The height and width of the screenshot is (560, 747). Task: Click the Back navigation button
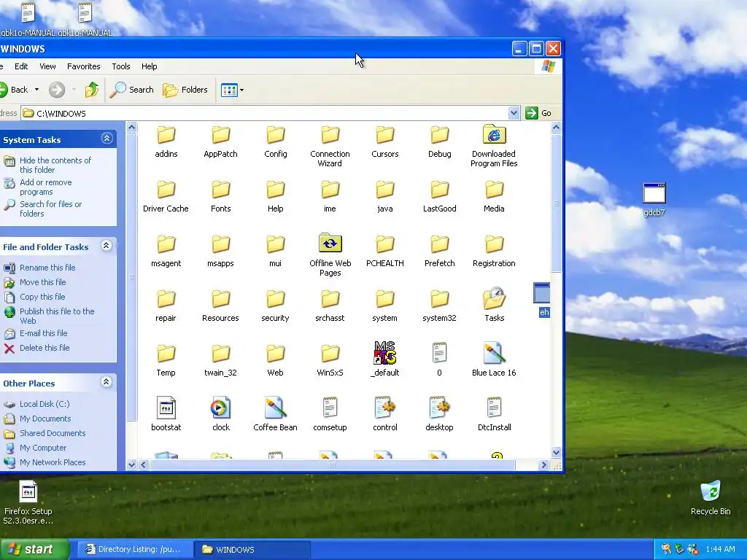click(x=15, y=90)
